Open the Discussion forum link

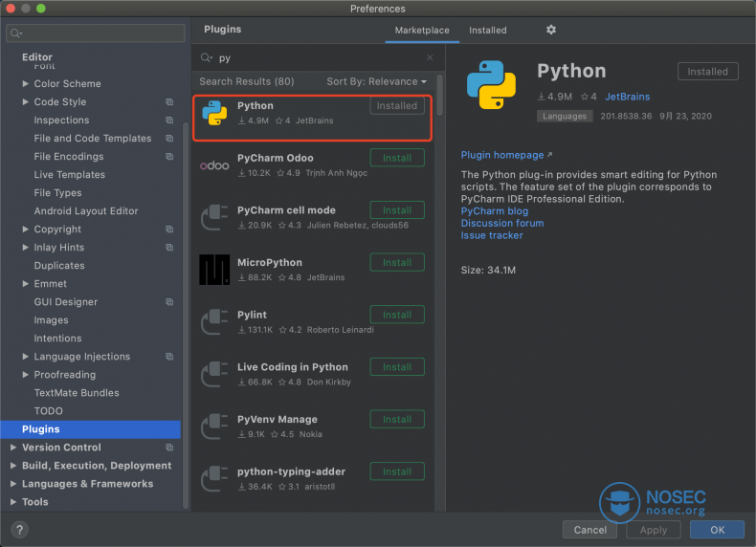[501, 223]
